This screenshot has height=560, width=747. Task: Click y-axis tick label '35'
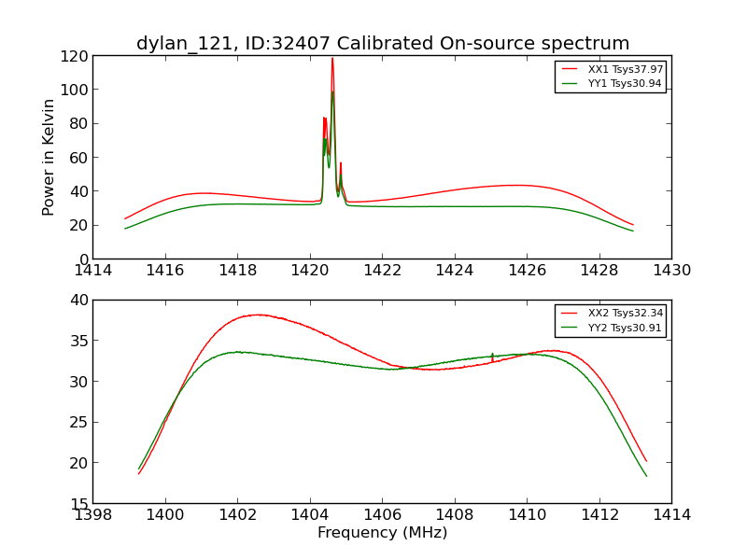(x=79, y=341)
